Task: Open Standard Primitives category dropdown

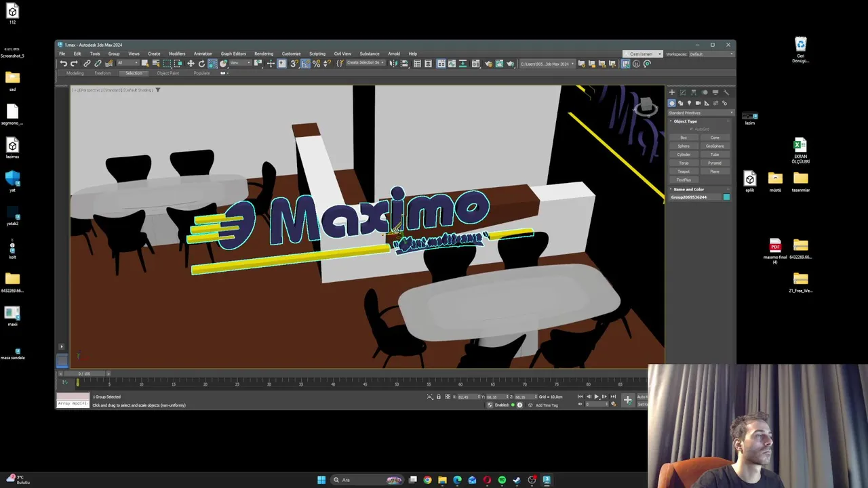Action: pyautogui.click(x=700, y=113)
